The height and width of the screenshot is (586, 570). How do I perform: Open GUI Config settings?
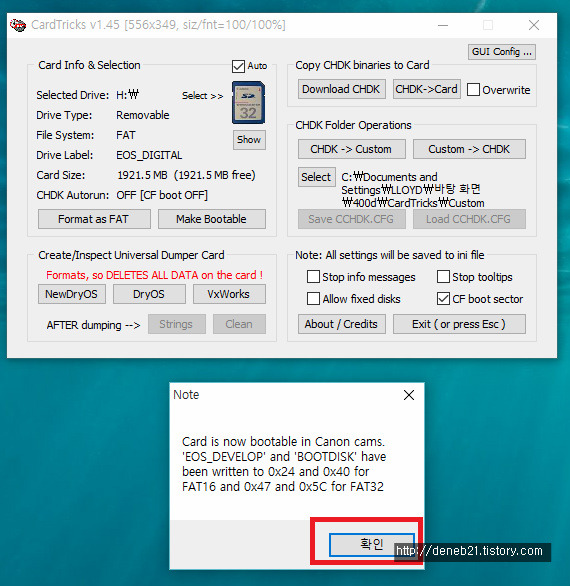tap(502, 52)
